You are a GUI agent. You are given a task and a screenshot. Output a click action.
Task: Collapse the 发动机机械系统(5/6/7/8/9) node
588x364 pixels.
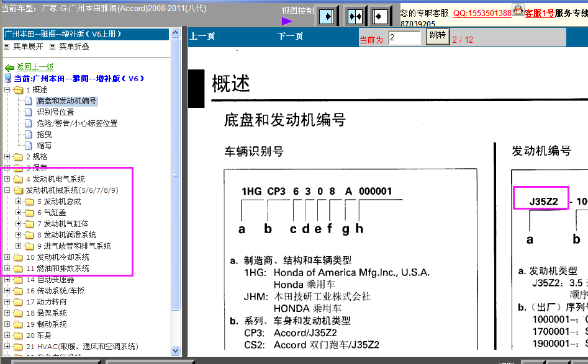(7, 190)
